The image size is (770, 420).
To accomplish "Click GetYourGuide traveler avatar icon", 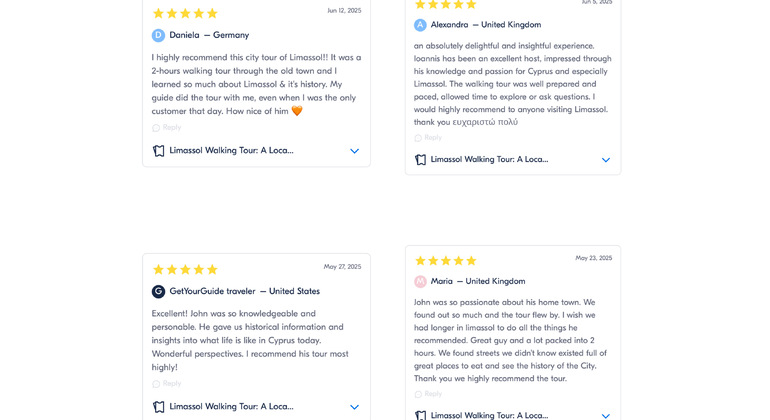I will [158, 292].
